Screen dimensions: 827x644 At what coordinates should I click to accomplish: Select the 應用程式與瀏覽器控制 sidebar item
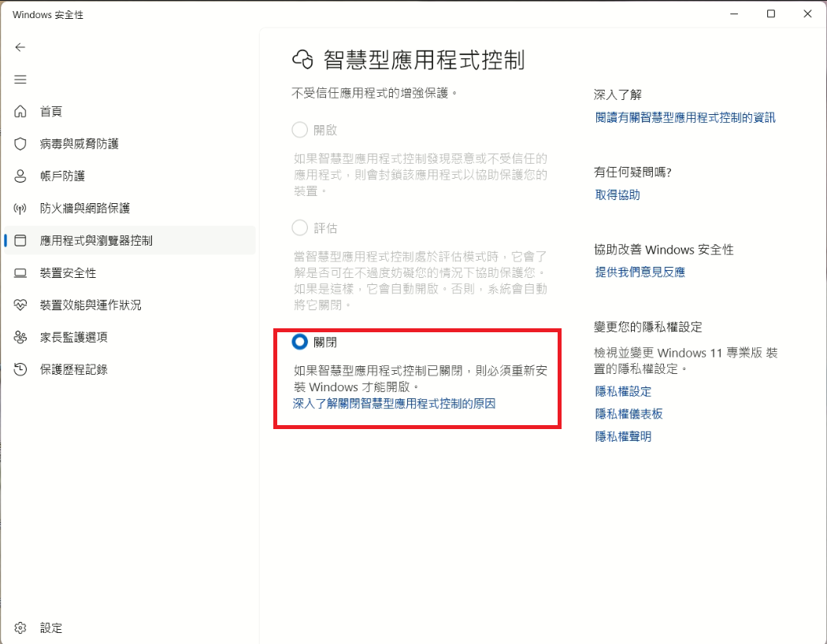click(x=96, y=241)
